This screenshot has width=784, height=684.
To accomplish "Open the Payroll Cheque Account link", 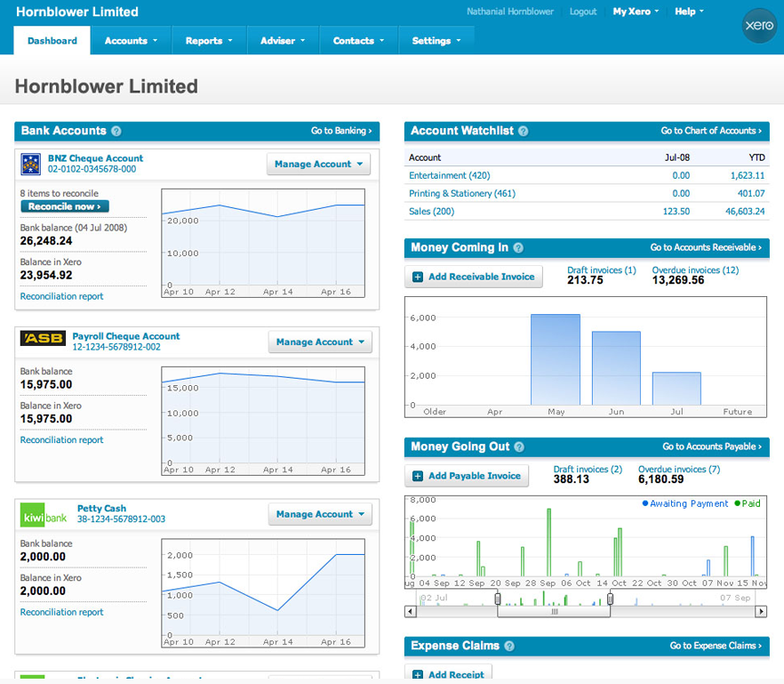I will [126, 337].
